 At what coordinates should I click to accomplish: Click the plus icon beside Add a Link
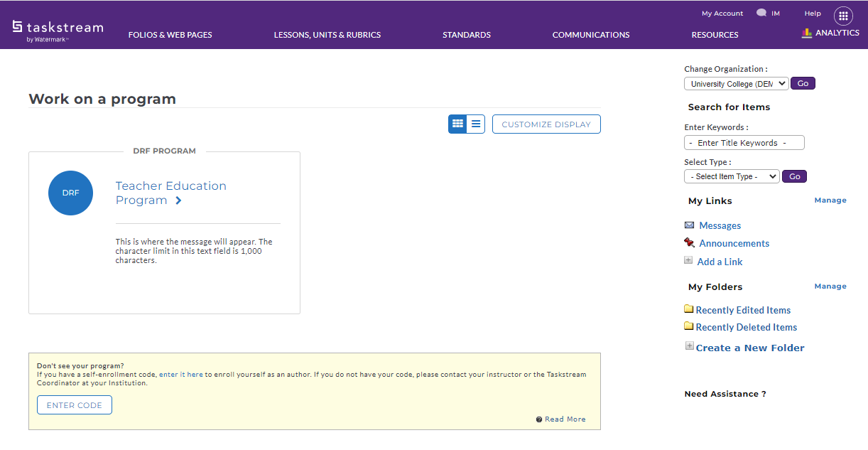tap(688, 260)
